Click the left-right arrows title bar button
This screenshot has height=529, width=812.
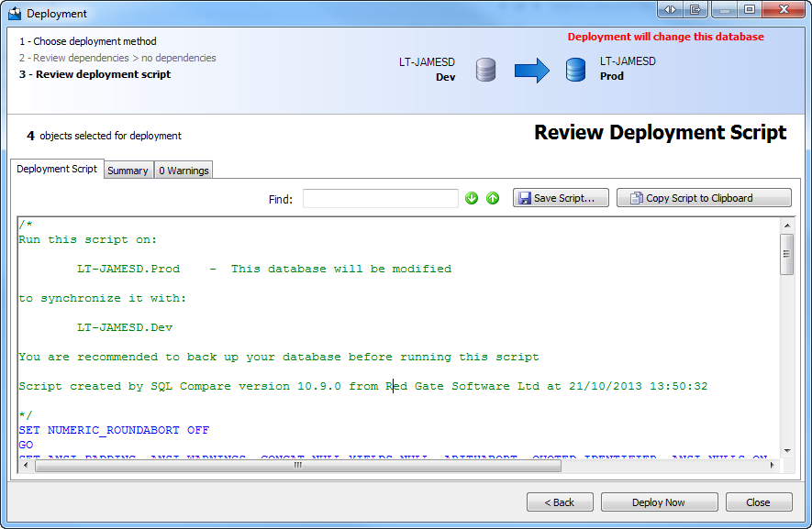click(x=671, y=9)
